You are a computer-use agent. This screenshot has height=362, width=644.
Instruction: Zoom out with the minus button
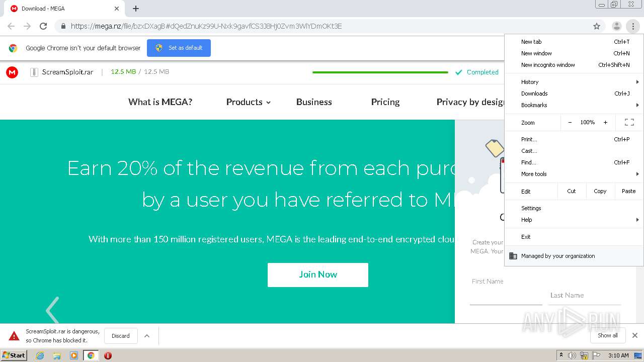(570, 122)
